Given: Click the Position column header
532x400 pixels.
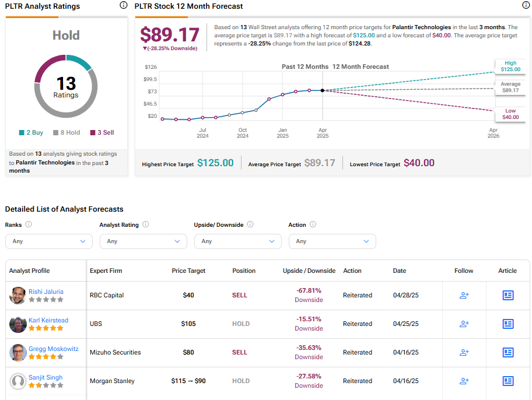Looking at the screenshot, I should (x=244, y=271).
